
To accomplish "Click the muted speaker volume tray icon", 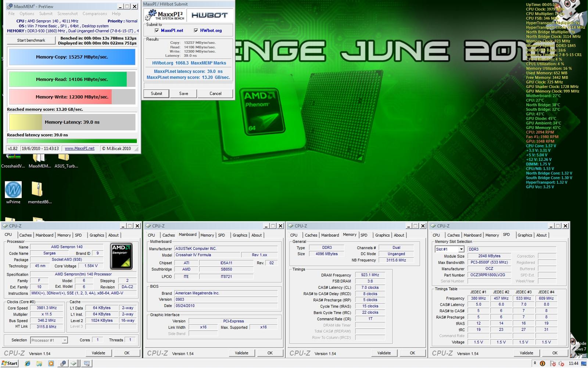I will point(562,364).
